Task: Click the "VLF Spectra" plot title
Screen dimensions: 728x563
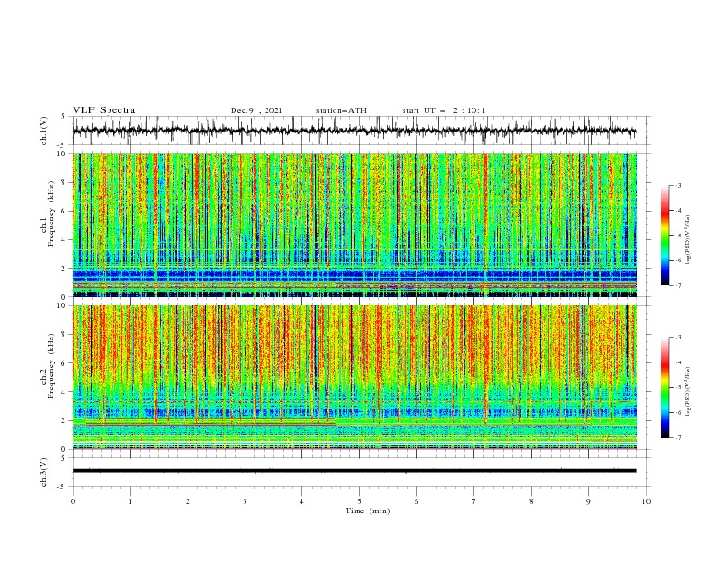Action: [104, 110]
